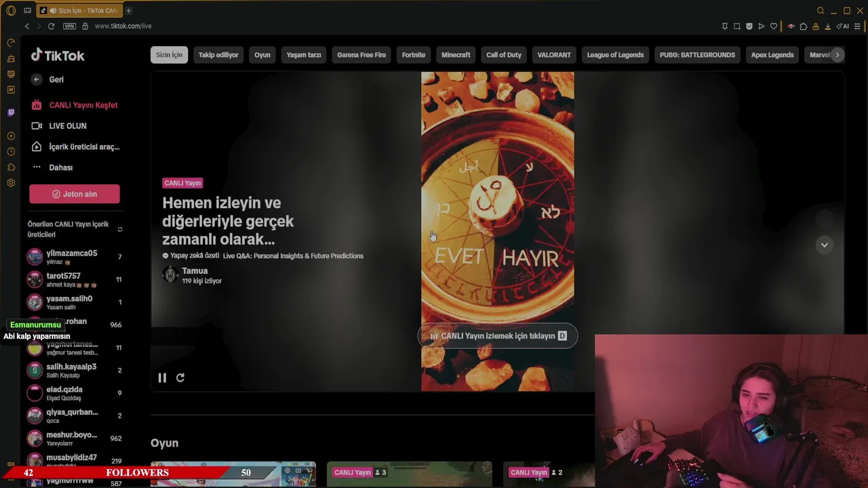The width and height of the screenshot is (868, 488).
Task: Open browser Settings gear in sidebar
Action: click(11, 183)
